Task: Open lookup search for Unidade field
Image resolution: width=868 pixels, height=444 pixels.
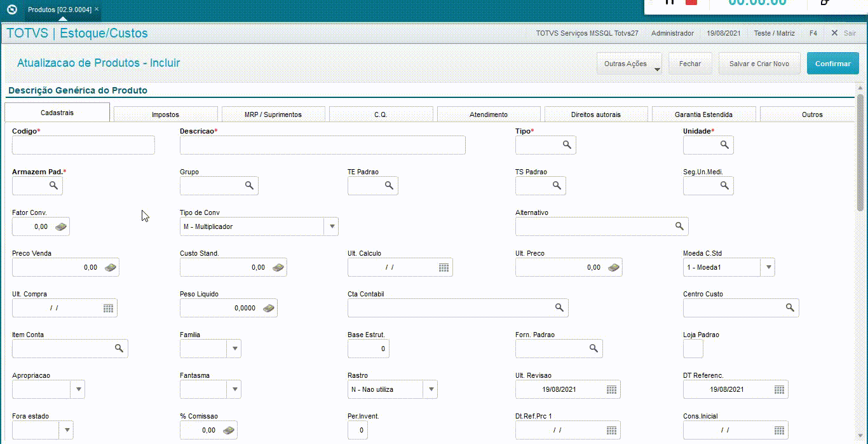Action: point(724,145)
